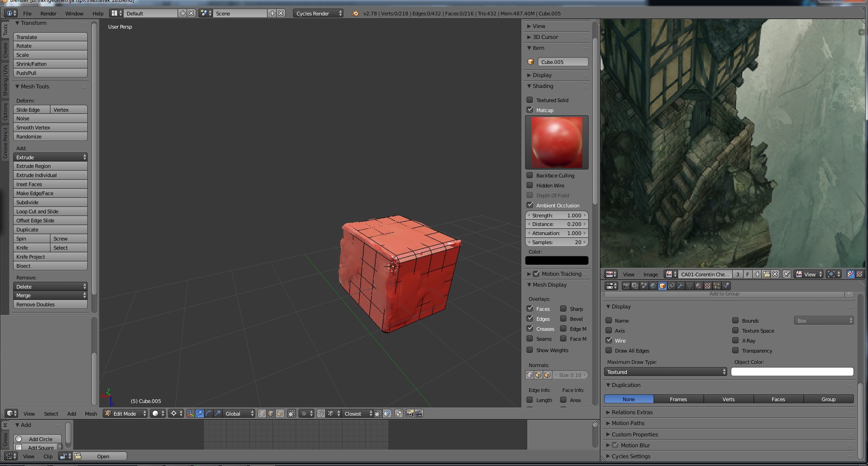Expand the 3D Cursor panel
The width and height of the screenshot is (868, 466).
[x=545, y=37]
